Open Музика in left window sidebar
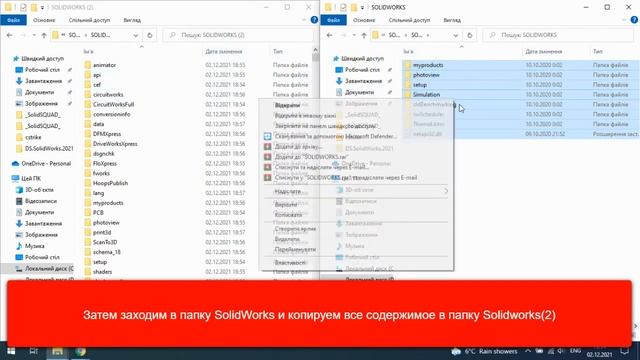The width and height of the screenshot is (640, 360). tap(34, 246)
